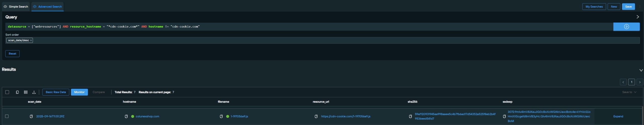The image size is (644, 125).
Task: Click the Total Results: 7 text
Action: (125, 92)
